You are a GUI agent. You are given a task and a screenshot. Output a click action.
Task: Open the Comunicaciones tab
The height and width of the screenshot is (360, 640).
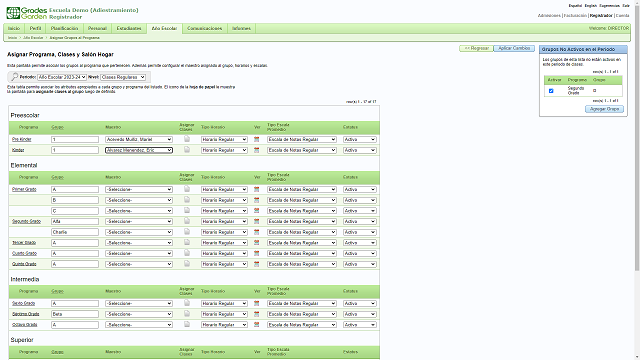click(204, 28)
